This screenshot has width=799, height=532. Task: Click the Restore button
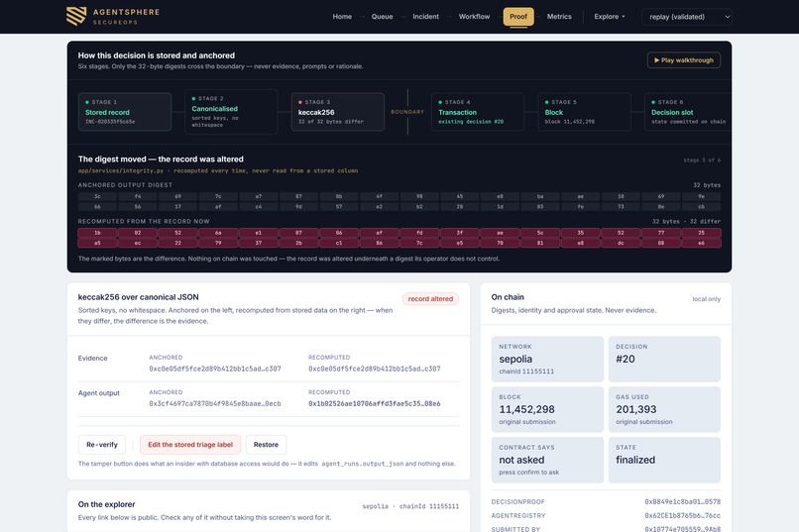tap(266, 445)
